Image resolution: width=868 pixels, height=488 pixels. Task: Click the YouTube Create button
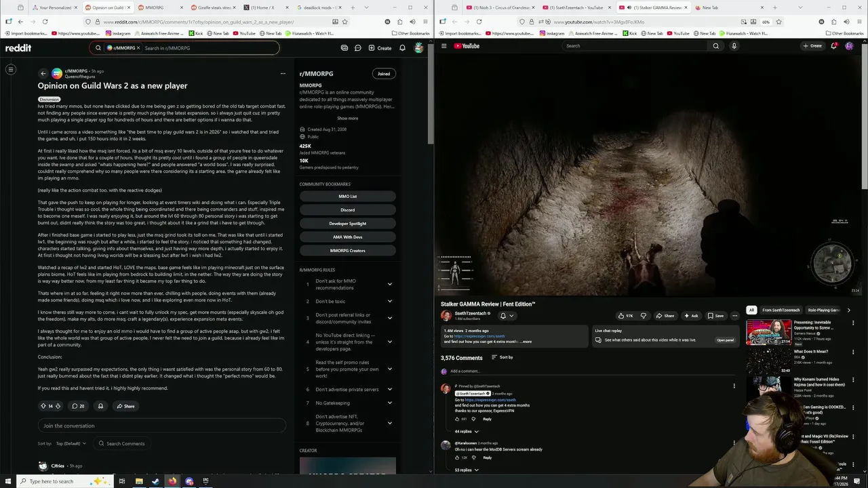click(x=812, y=46)
